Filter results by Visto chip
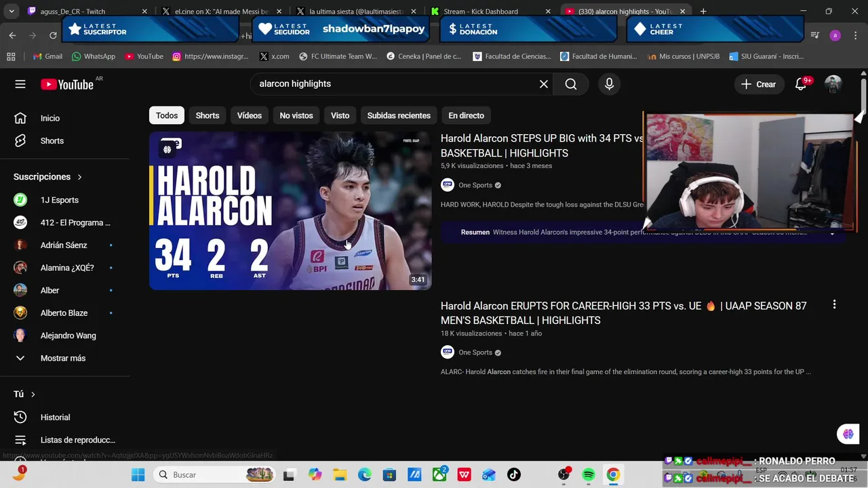The width and height of the screenshot is (868, 488). [x=340, y=115]
